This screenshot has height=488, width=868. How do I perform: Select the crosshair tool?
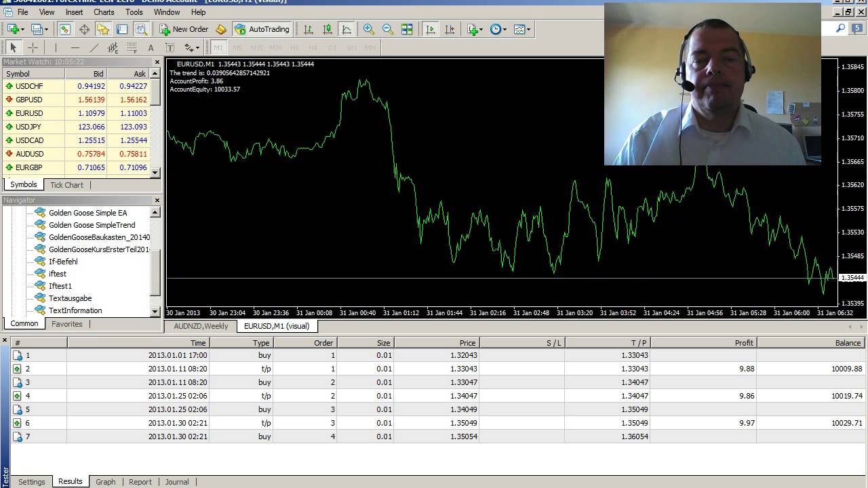tap(33, 47)
